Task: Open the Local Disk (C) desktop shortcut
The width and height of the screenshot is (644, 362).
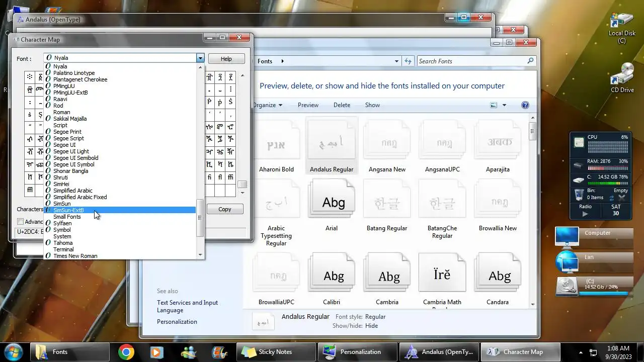Action: pos(622,28)
